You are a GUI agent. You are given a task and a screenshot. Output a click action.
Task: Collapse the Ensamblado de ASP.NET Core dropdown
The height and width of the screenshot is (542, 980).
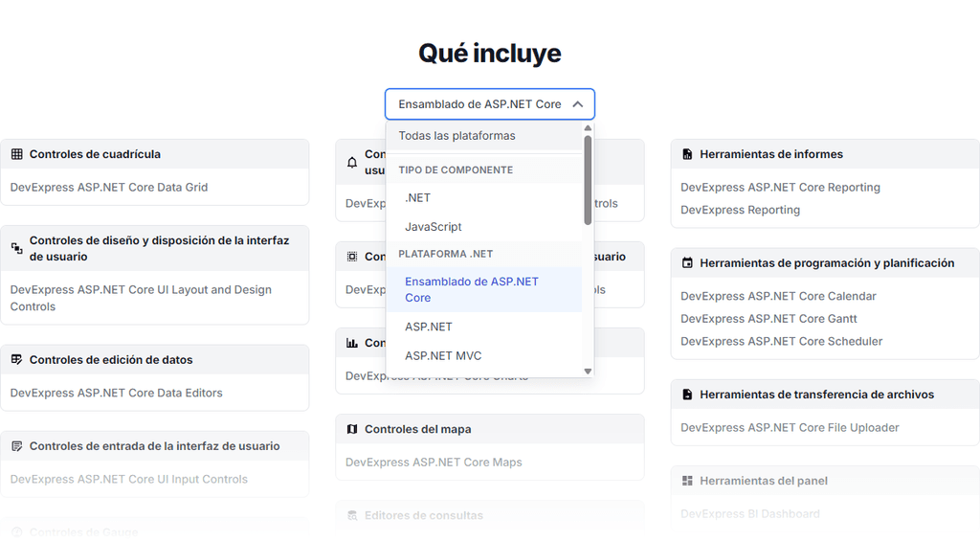tap(489, 103)
